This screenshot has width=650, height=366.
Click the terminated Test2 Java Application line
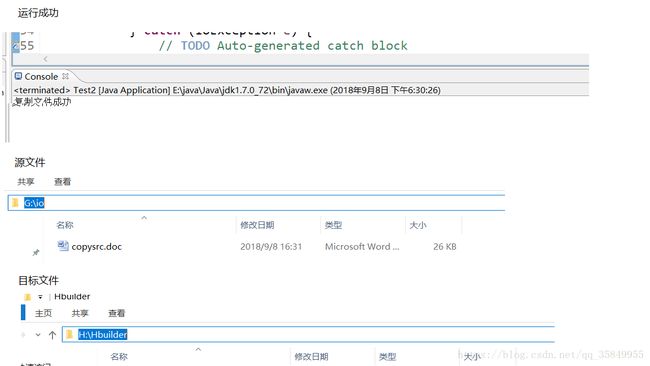[227, 90]
